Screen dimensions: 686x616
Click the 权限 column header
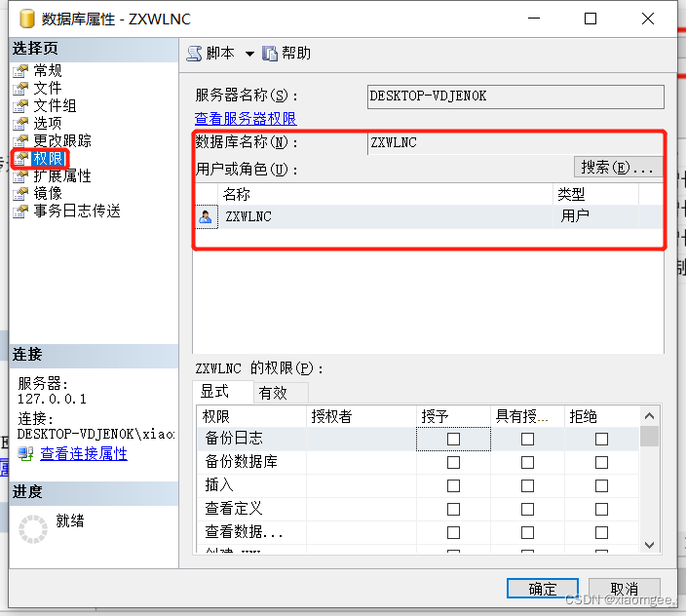pyautogui.click(x=251, y=416)
